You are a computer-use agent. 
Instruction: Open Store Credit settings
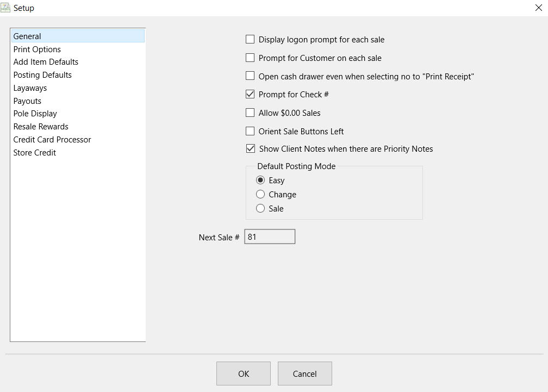coord(34,153)
